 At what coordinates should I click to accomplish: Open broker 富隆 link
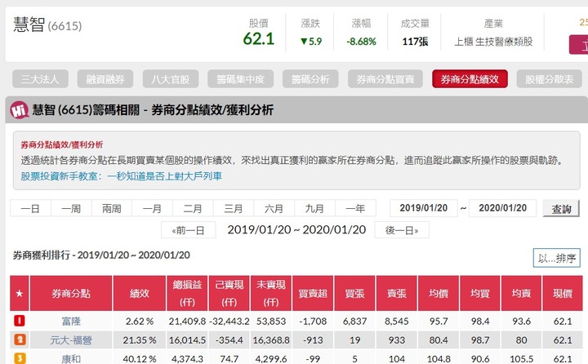(x=71, y=322)
